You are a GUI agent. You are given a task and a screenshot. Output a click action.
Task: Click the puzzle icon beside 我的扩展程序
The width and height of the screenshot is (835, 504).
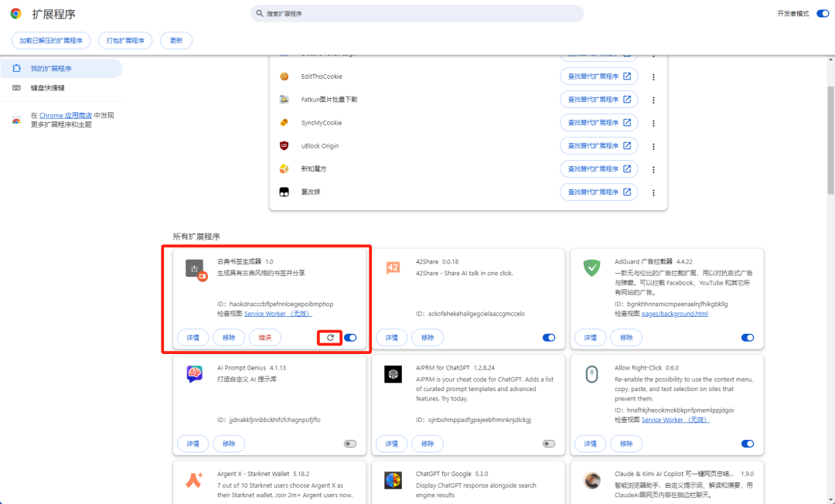[x=16, y=68]
